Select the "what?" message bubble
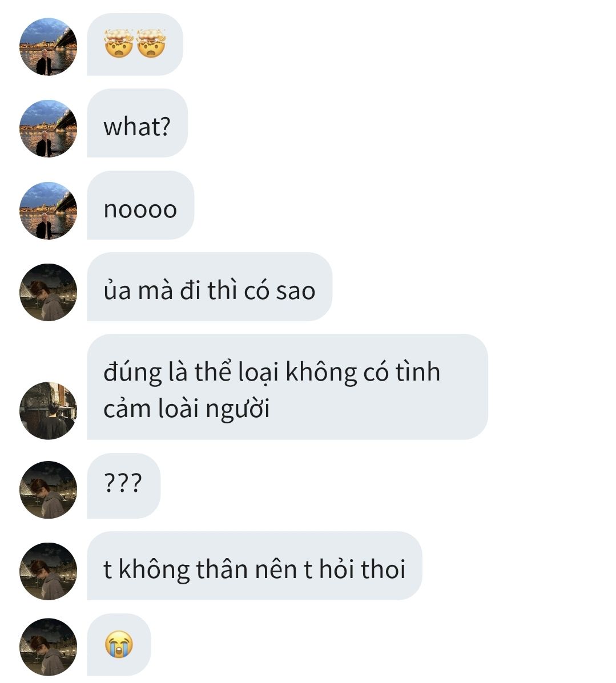Screen dimensions: 616x683 (138, 123)
